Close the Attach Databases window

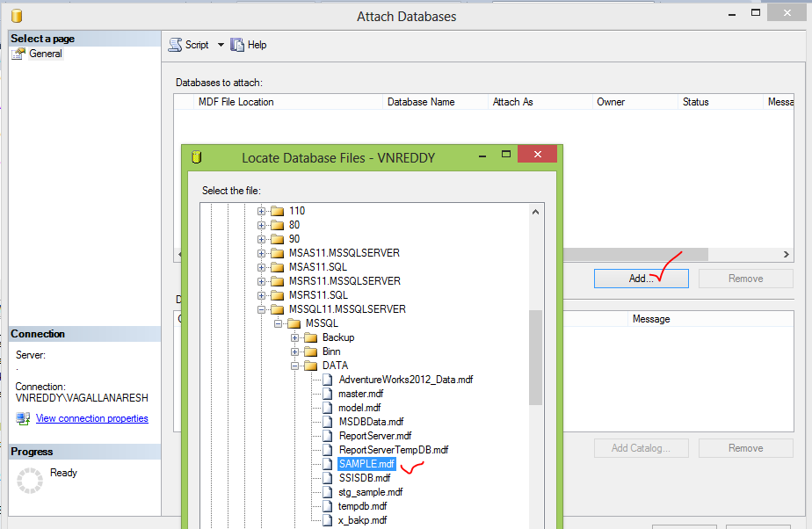coord(787,12)
